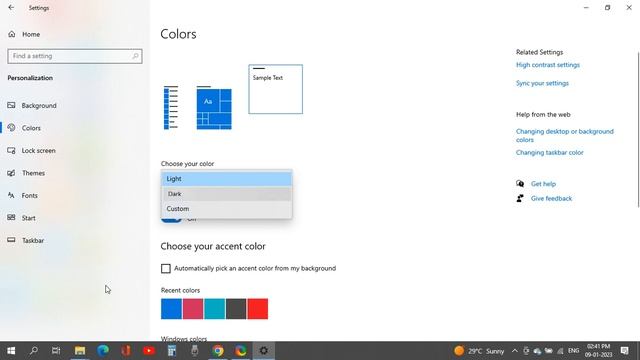The image size is (640, 360).
Task: Click the Get help chat icon
Action: [520, 184]
